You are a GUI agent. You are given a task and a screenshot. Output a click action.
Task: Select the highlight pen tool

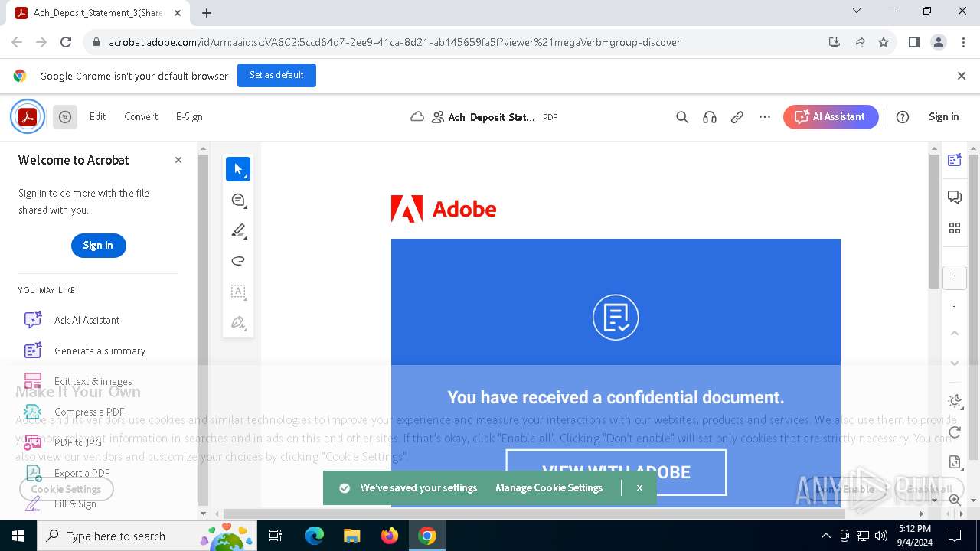(x=238, y=230)
